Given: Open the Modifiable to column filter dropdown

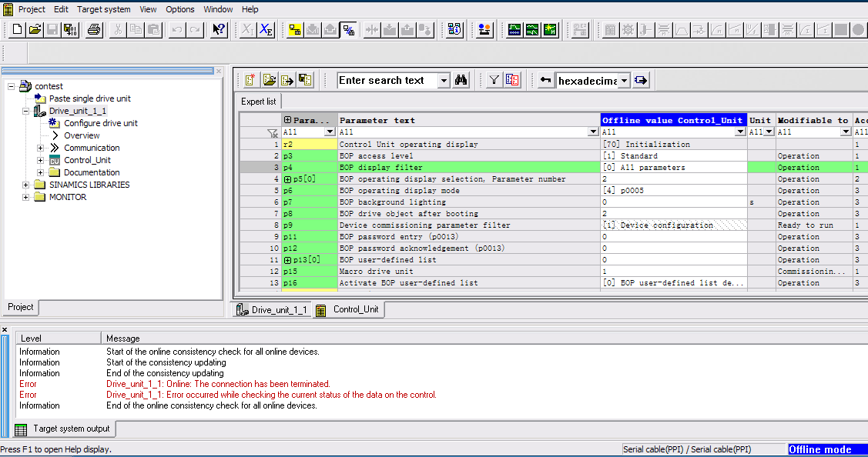Looking at the screenshot, I should coord(846,132).
